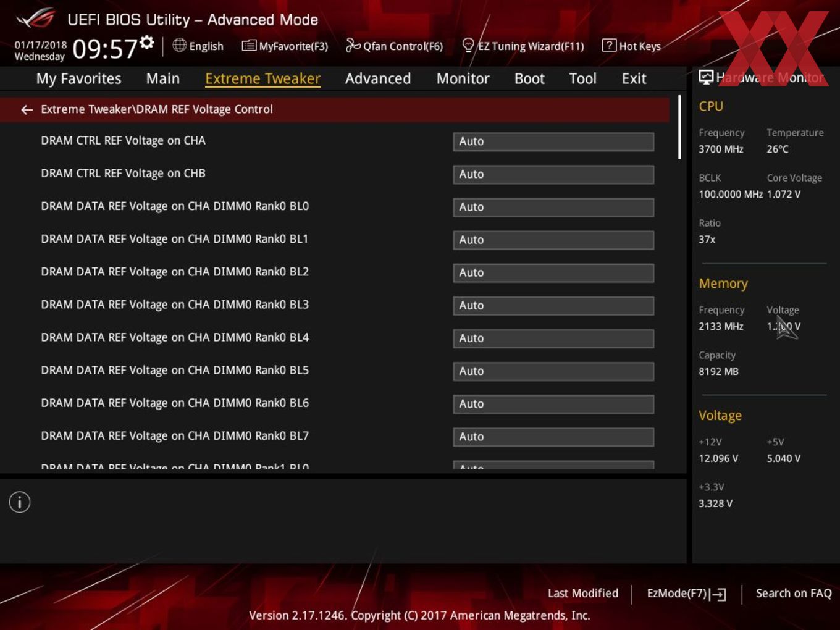Open Qfan Control(F6)

pyautogui.click(x=394, y=46)
